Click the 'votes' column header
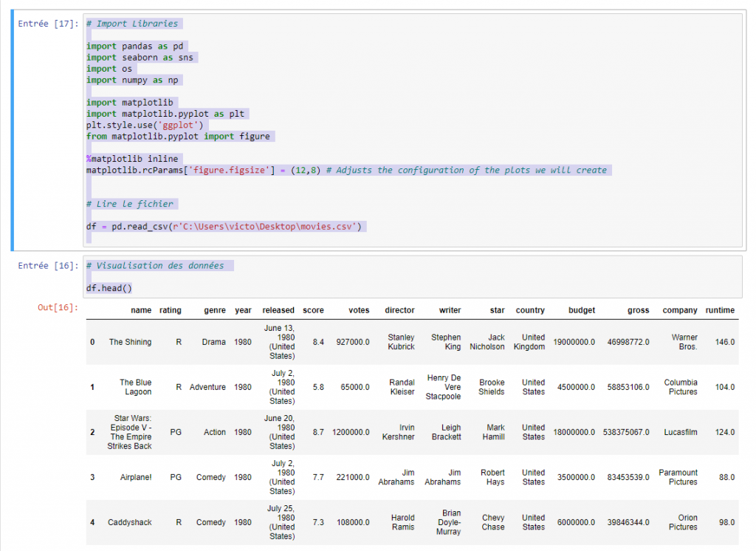The image size is (756, 551). pos(359,310)
